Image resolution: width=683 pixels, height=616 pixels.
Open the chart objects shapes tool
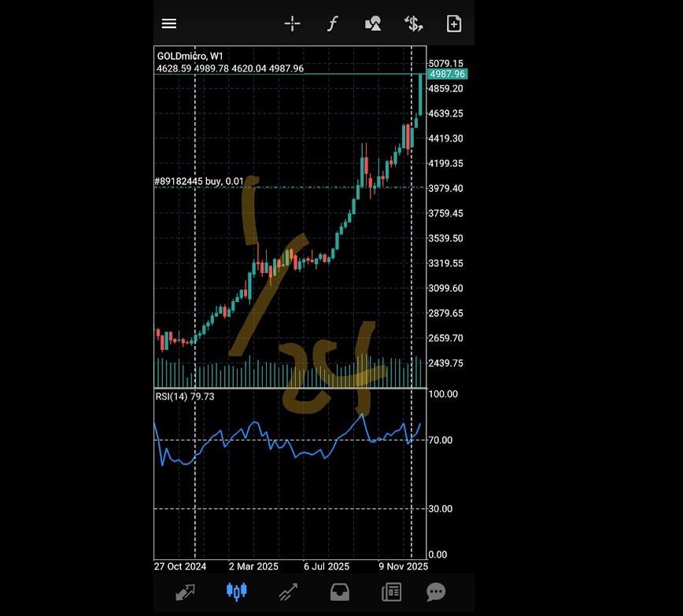pyautogui.click(x=373, y=24)
